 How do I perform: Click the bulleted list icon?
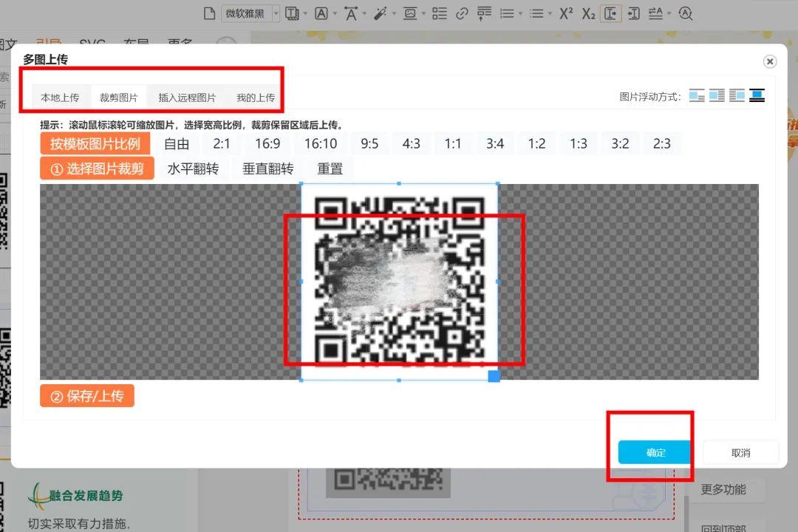click(536, 13)
